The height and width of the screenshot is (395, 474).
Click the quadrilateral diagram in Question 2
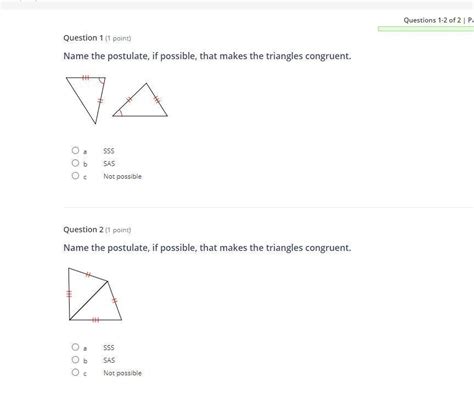95,294
